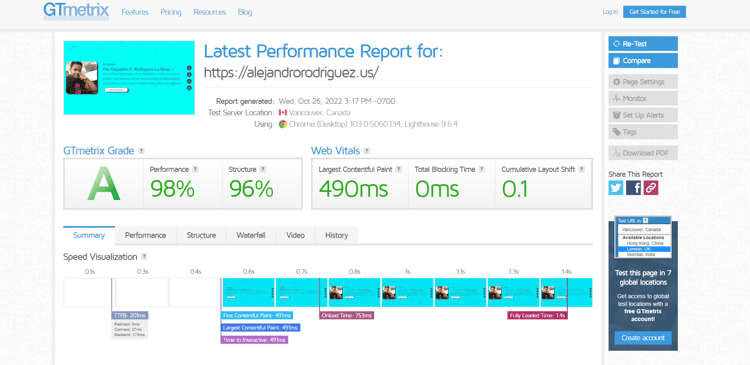The height and width of the screenshot is (365, 750).
Task: Open the Features menu
Action: click(x=135, y=12)
